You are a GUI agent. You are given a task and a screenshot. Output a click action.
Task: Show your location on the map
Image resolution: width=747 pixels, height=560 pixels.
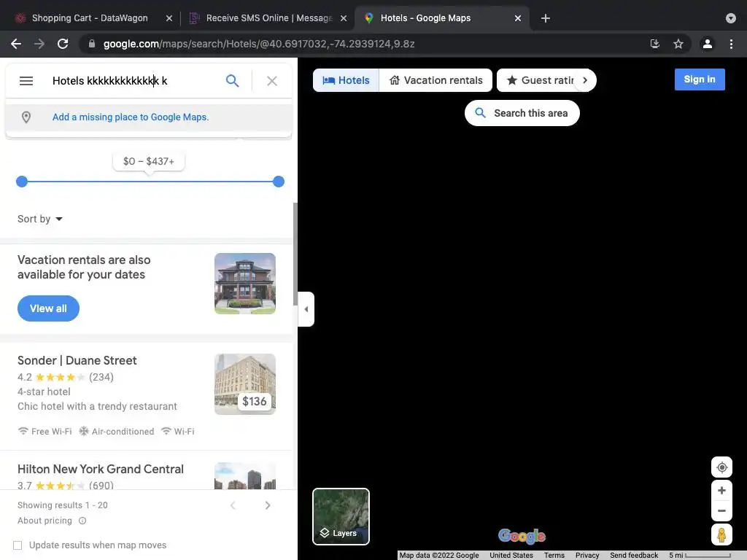click(x=721, y=467)
